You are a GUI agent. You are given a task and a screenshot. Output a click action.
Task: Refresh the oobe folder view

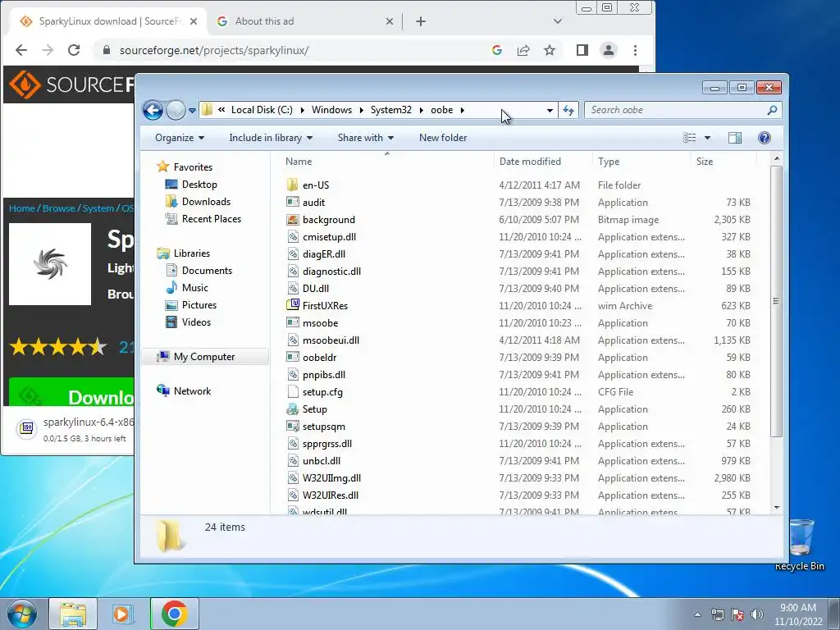[x=568, y=111]
